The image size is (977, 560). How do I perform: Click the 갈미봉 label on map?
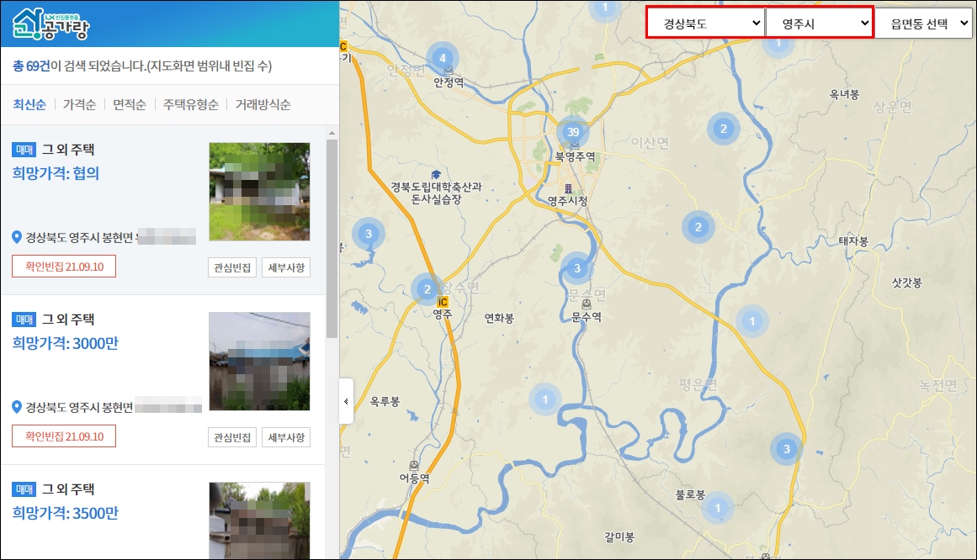click(619, 536)
